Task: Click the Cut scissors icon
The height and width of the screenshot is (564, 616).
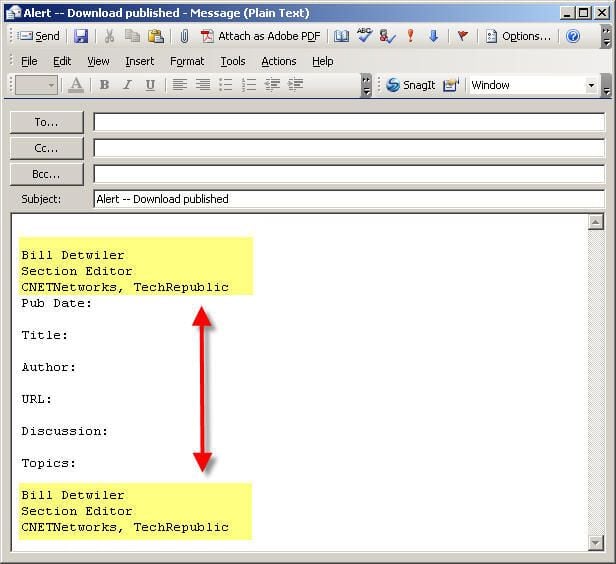Action: tap(109, 36)
